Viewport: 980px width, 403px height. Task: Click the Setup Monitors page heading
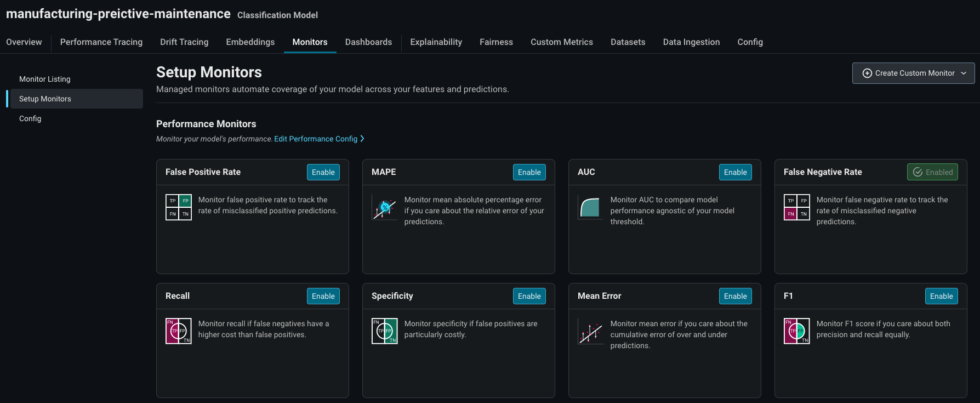click(209, 72)
